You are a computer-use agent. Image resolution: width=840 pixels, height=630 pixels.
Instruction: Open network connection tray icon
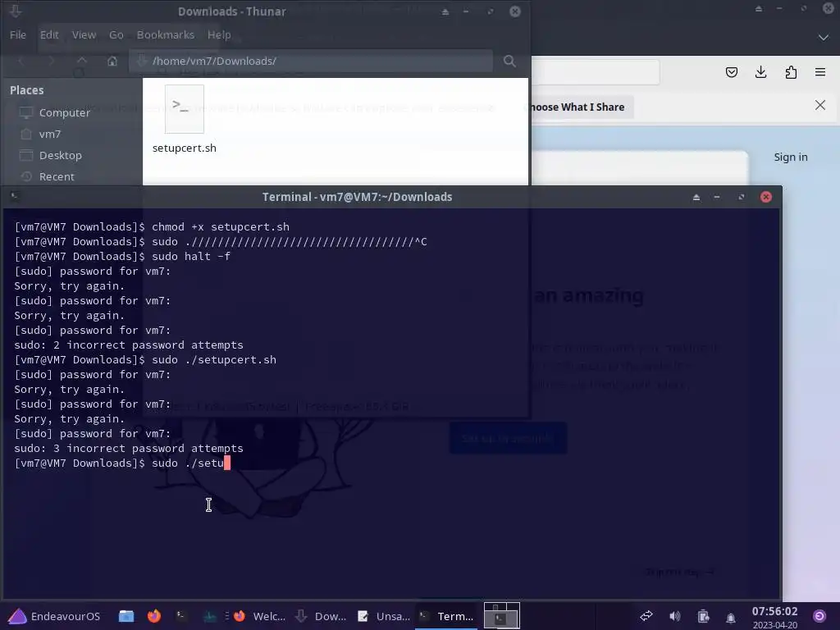point(646,616)
